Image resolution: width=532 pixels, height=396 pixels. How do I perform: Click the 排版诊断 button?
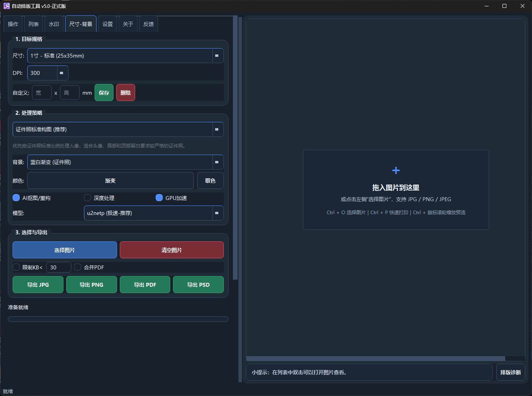coord(511,372)
